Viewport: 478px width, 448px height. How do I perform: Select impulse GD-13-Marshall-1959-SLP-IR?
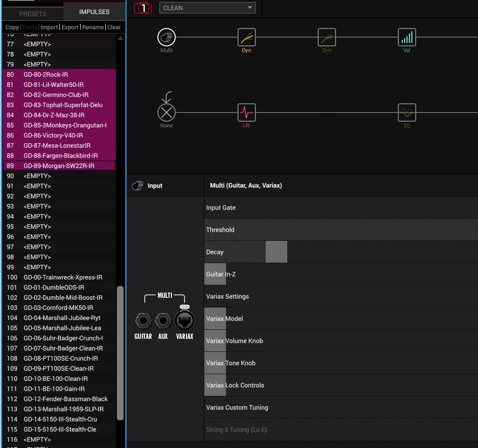pos(59,409)
